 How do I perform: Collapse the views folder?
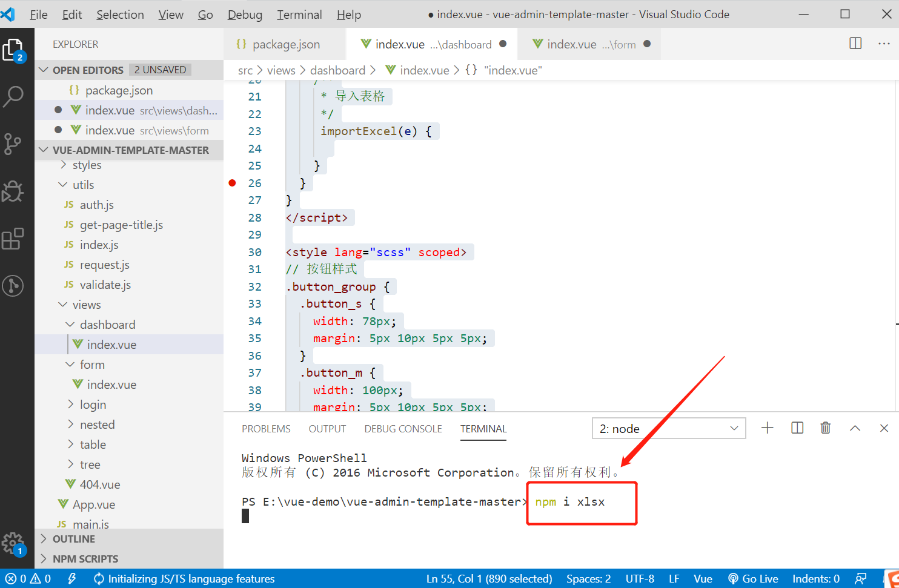click(x=129, y=305)
